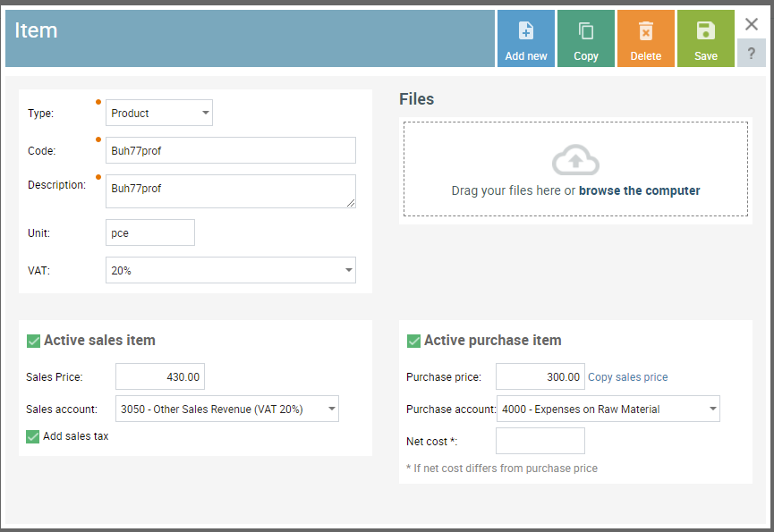774x532 pixels.
Task: Expand the Purchase account dropdown
Action: pos(608,410)
